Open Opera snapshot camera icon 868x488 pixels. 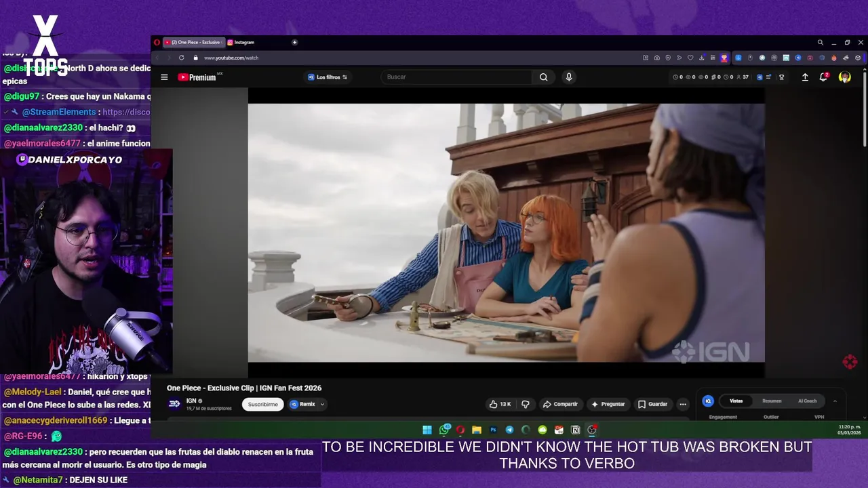pyautogui.click(x=656, y=58)
